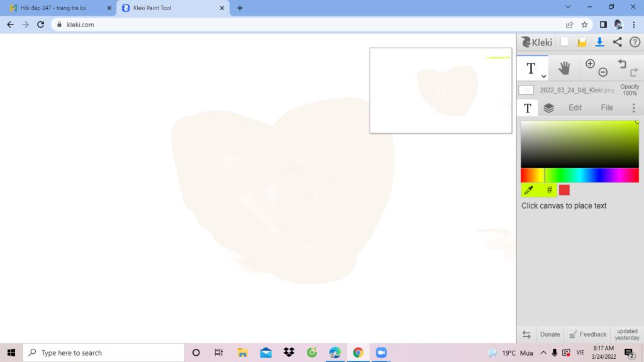Switch to the Text tool tab
This screenshot has height=362, width=644.
528,107
